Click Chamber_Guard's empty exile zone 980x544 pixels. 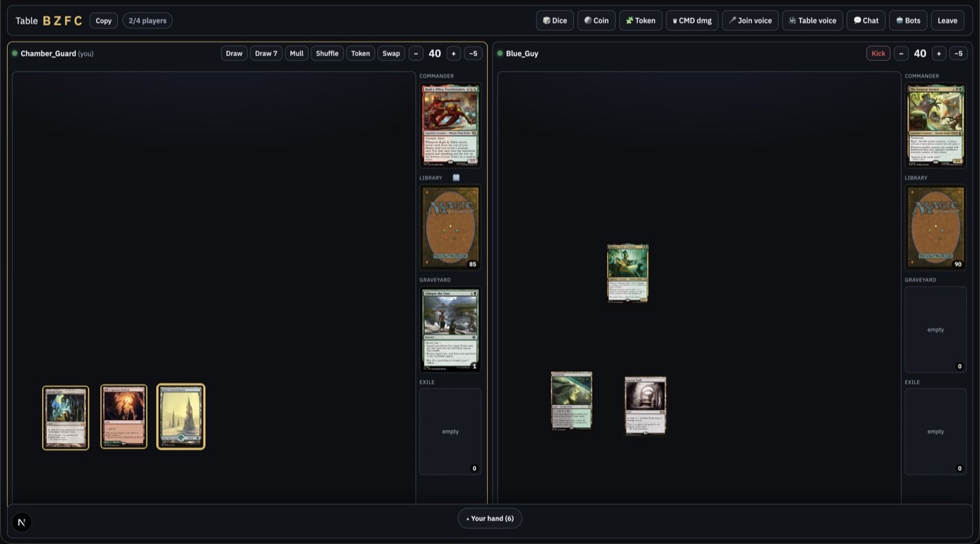[x=450, y=431]
